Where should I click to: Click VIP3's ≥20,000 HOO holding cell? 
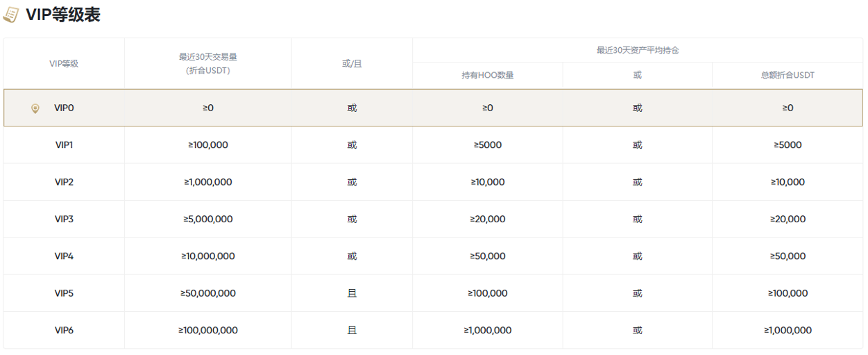click(x=487, y=219)
